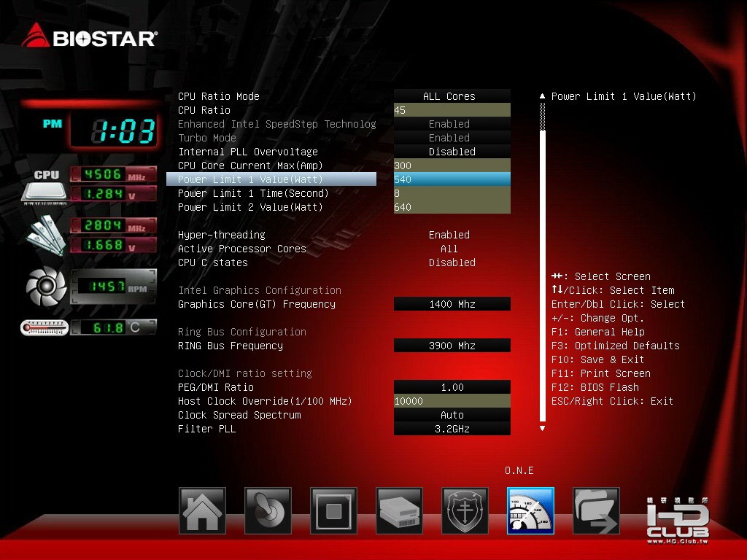Select the CPU Ratio Mode label
747x560 pixels.
click(x=219, y=96)
